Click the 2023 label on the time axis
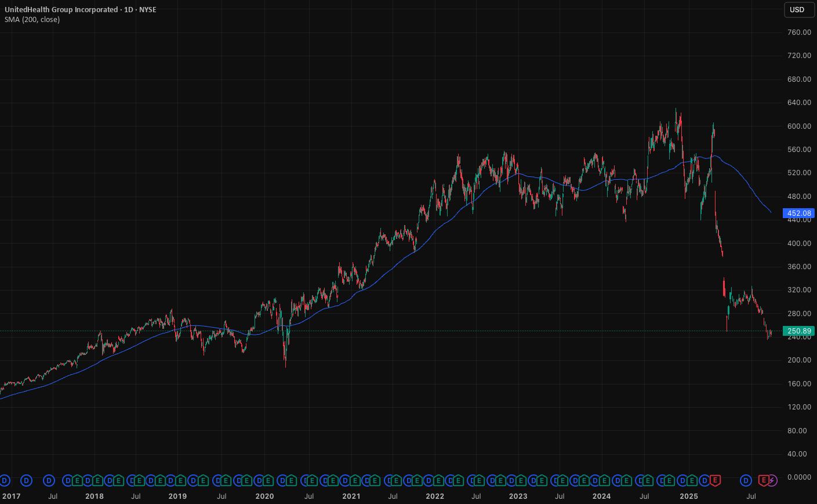 (518, 496)
